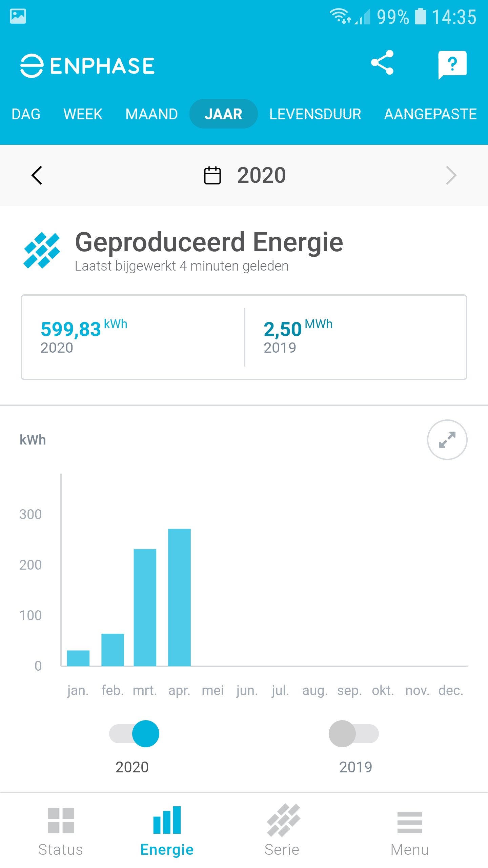Select the LEVENSDUUR time range tab
This screenshot has width=488, height=868.
tap(315, 114)
